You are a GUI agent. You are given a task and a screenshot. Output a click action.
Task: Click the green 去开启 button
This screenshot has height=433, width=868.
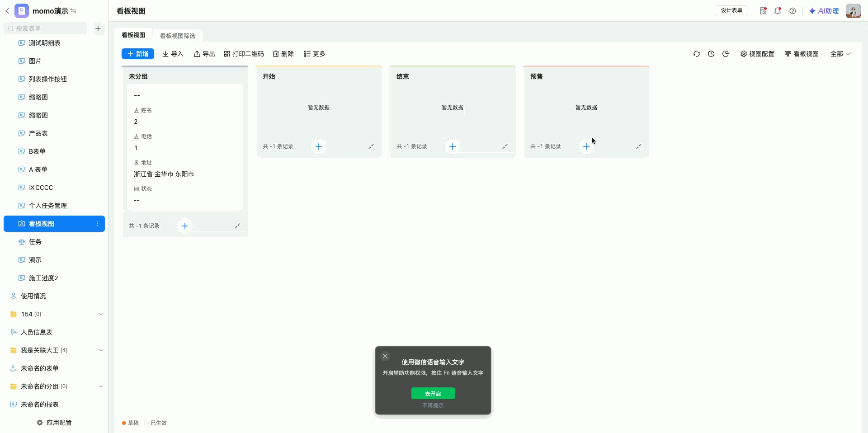coord(433,394)
